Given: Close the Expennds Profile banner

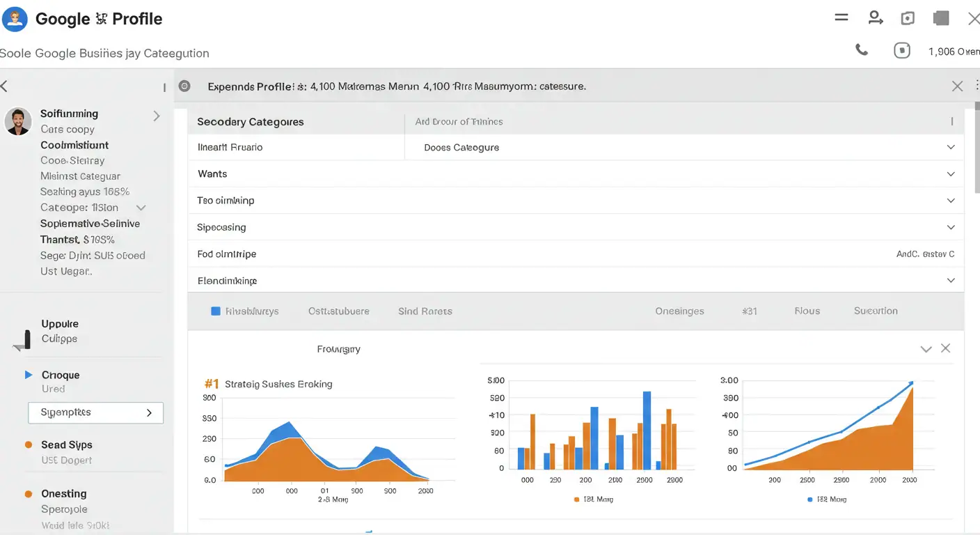Looking at the screenshot, I should [957, 86].
